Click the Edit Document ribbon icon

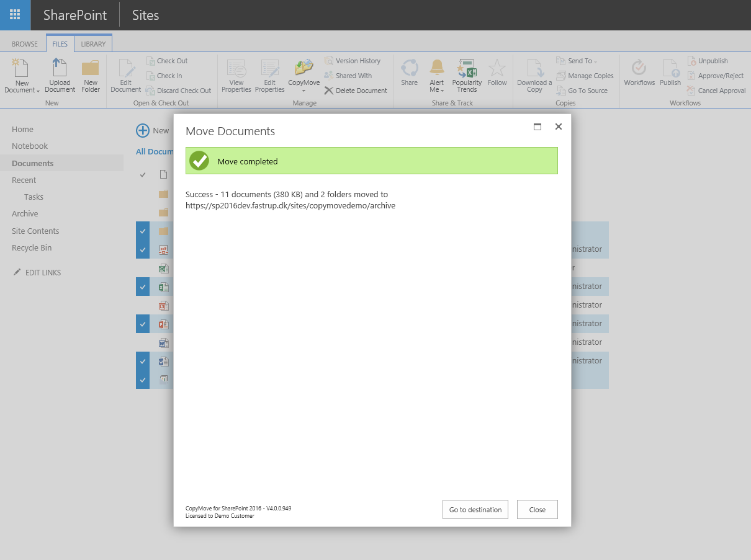tap(126, 76)
